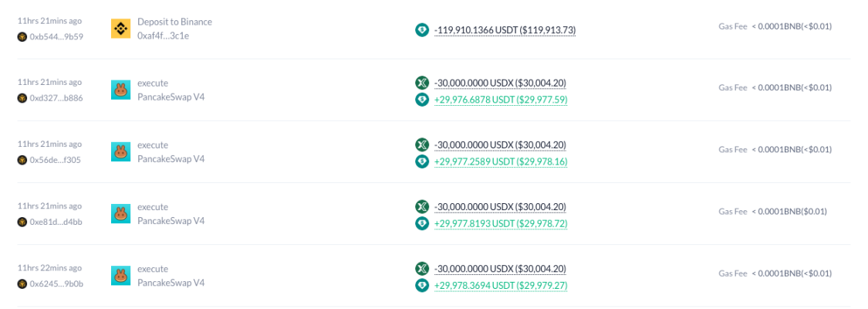Click -30,000.0000 USDX in 0x56de...f305 row

pyautogui.click(x=500, y=144)
